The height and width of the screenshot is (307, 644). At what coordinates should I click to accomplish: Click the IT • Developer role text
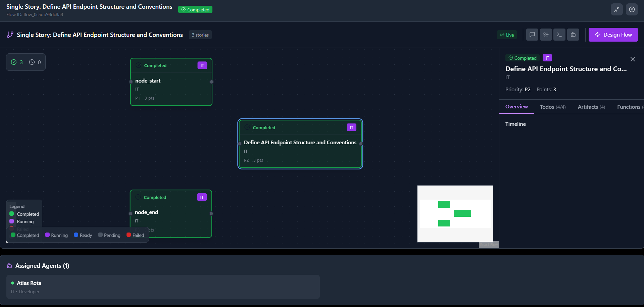tap(25, 292)
